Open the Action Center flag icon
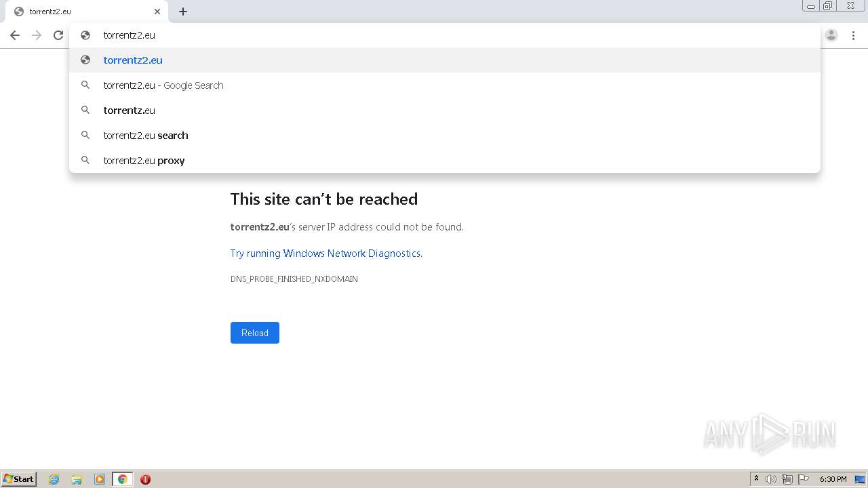Image resolution: width=868 pixels, height=488 pixels. click(804, 479)
